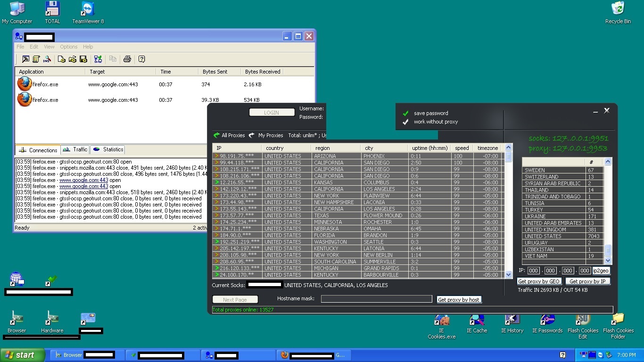Click the help balloon icon on taskbar
644x362 pixels.
click(x=562, y=355)
